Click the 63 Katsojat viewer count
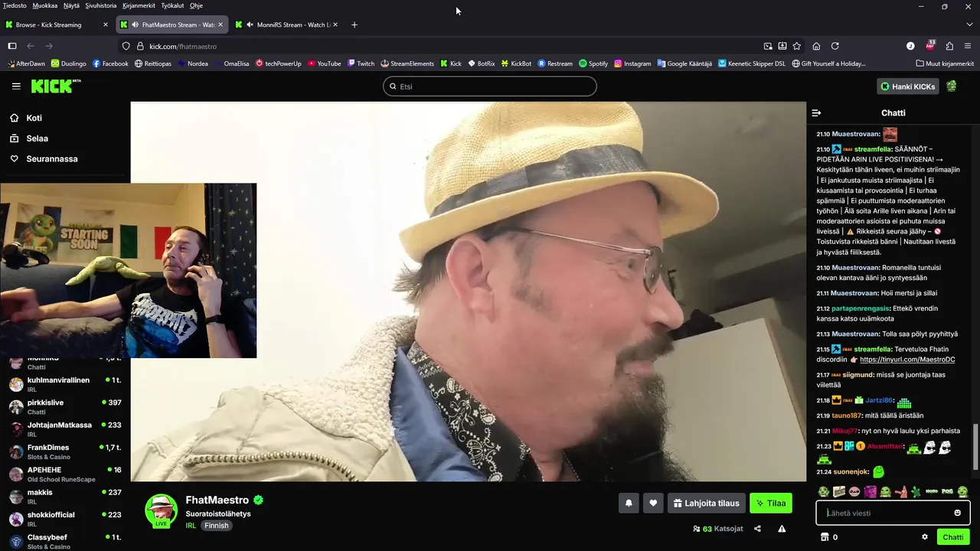 (x=717, y=528)
